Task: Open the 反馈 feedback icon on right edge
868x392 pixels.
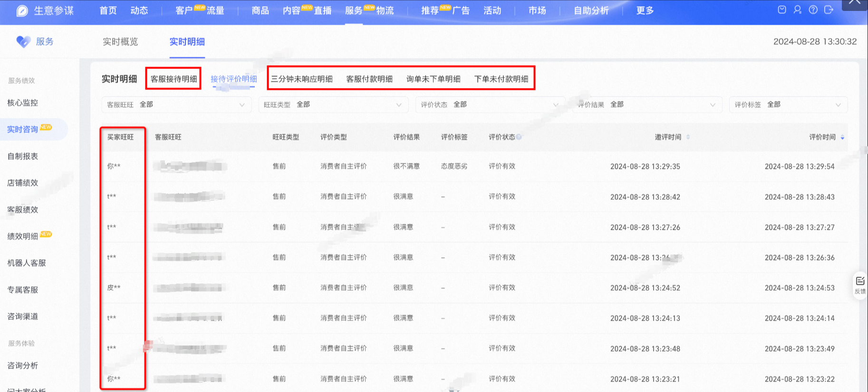Action: pyautogui.click(x=860, y=285)
